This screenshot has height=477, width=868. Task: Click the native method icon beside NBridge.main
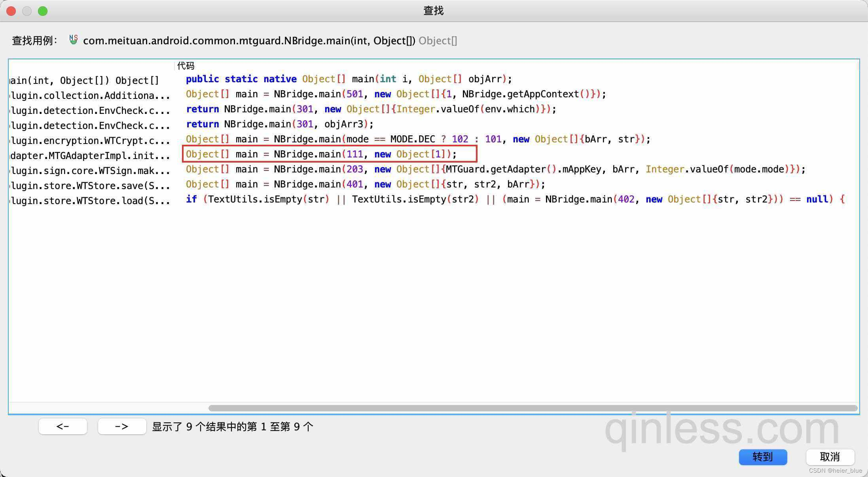tap(73, 40)
